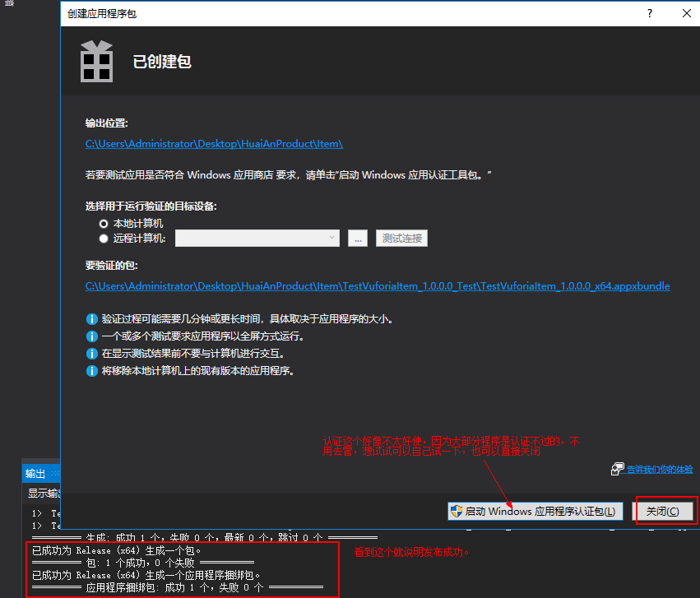Image resolution: width=700 pixels, height=598 pixels.
Task: Click output line 已成功为 Release (x64) 生成一个应用程序捆绑包
Action: [146, 575]
